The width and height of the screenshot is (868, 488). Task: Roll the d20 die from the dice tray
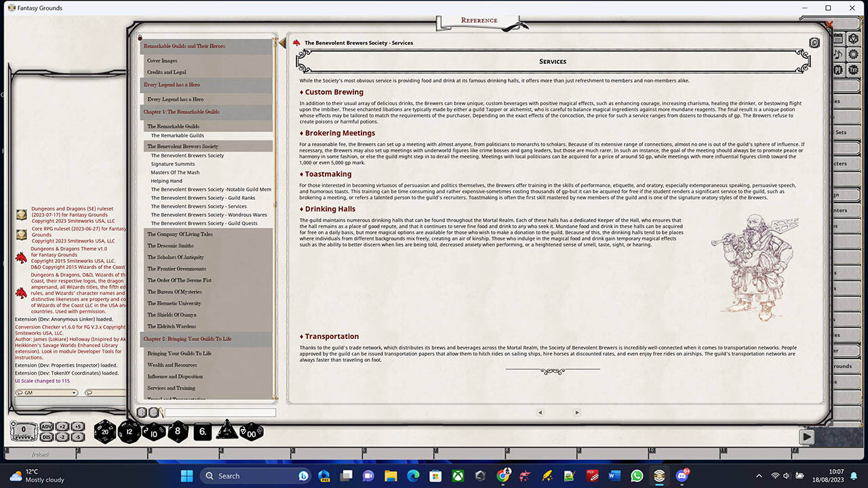coord(104,432)
